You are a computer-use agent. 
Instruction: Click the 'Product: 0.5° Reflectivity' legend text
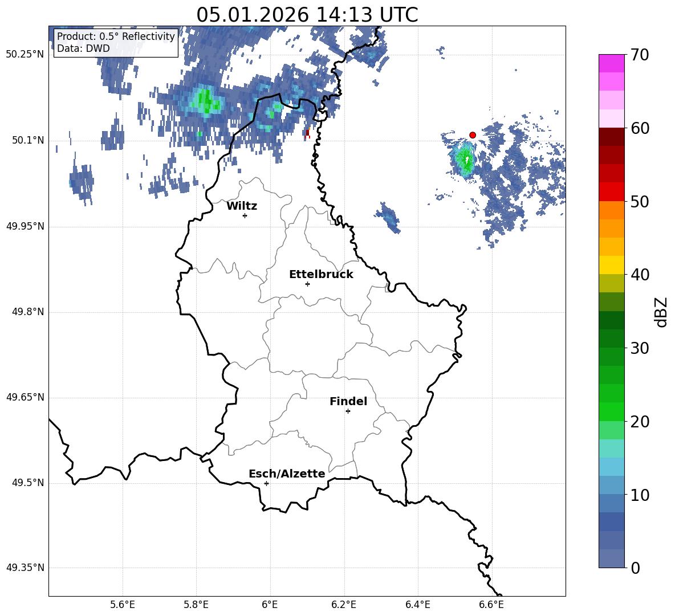pos(116,36)
